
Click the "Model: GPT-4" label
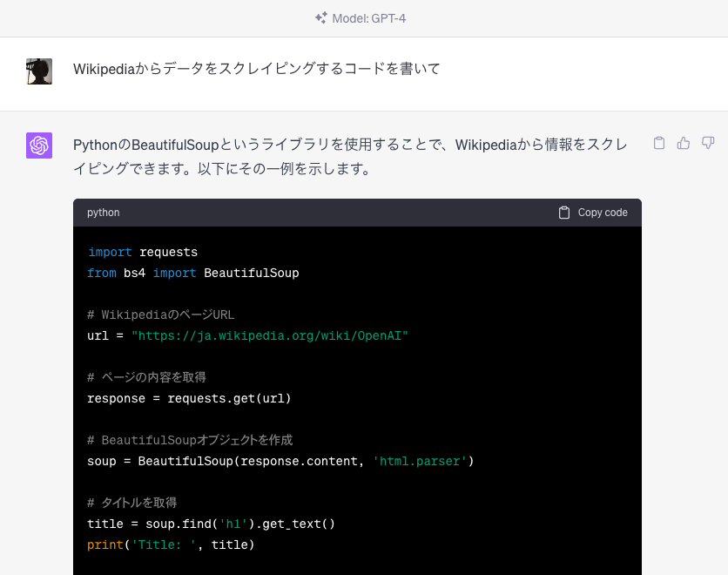pos(369,17)
